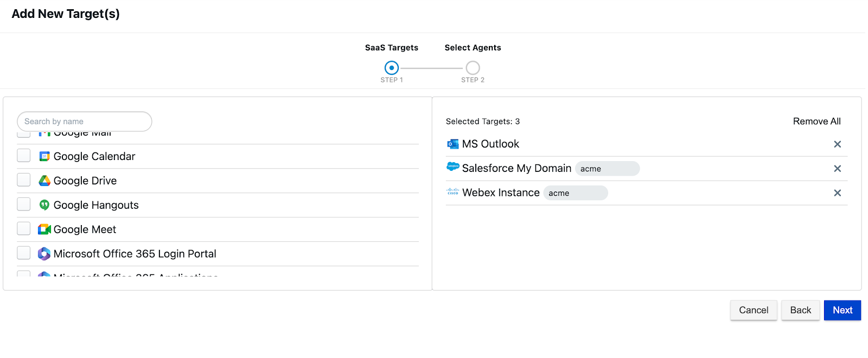Click the Google Hangouts icon

click(44, 205)
